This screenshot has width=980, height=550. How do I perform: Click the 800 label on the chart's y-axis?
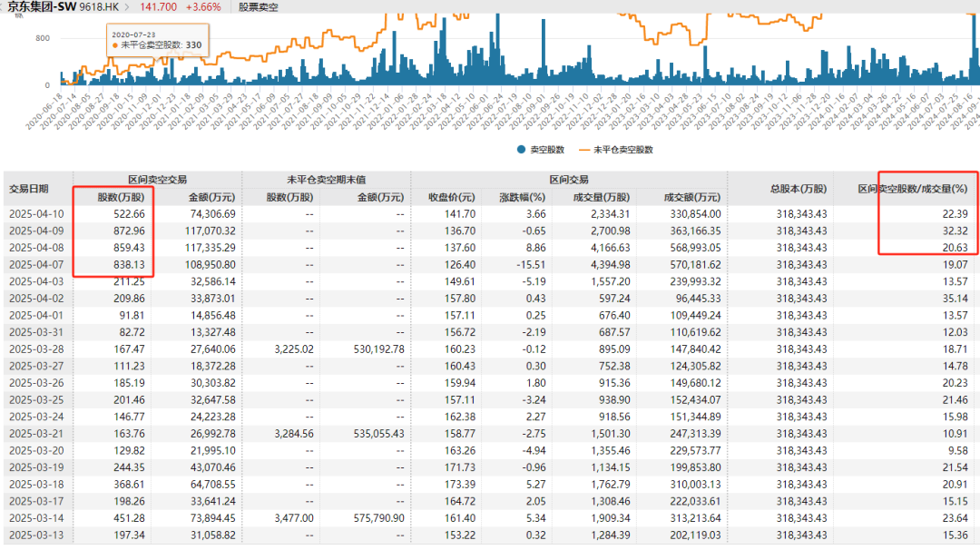(43, 38)
